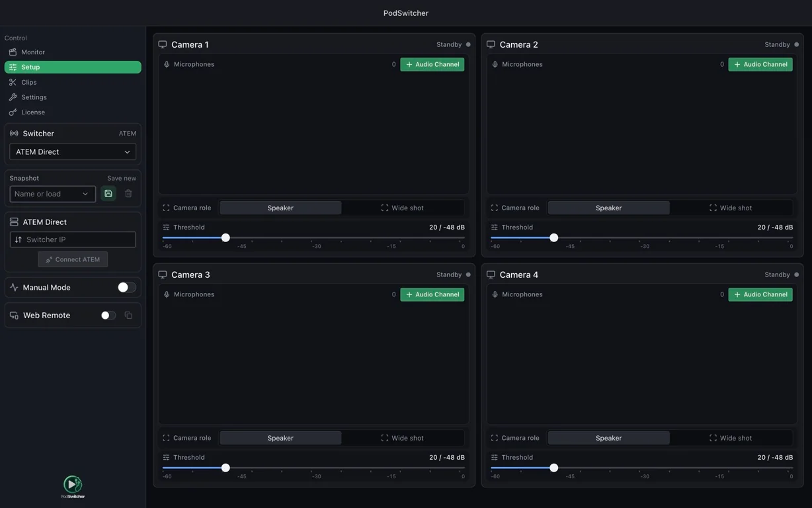812x508 pixels.
Task: Save the snapshot with the disk icon
Action: click(108, 194)
